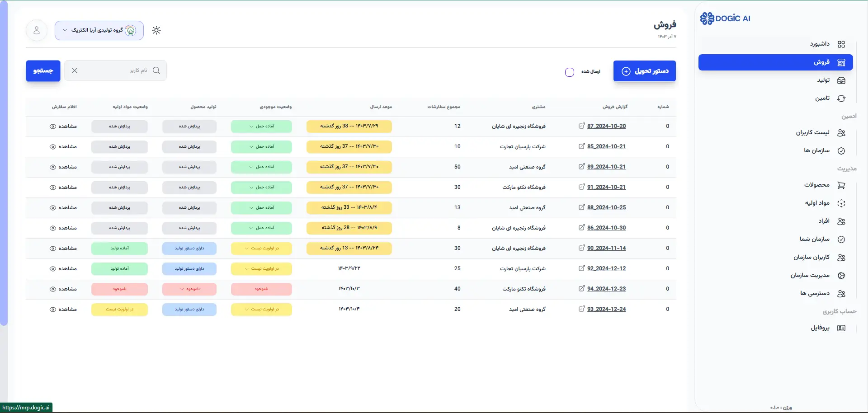
Task: Click the پروفایل profile card icon
Action: coord(841,328)
